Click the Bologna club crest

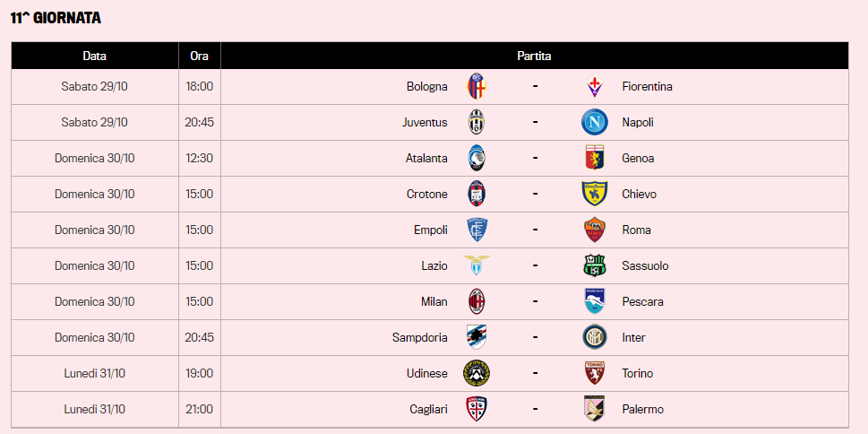click(x=476, y=86)
